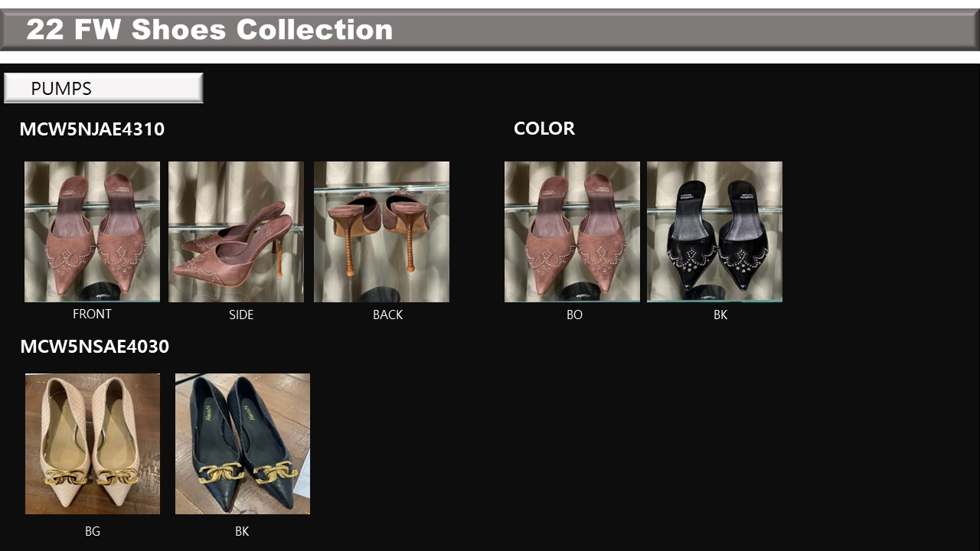Click the BACK caption label
Image resolution: width=980 pixels, height=551 pixels.
tap(387, 315)
